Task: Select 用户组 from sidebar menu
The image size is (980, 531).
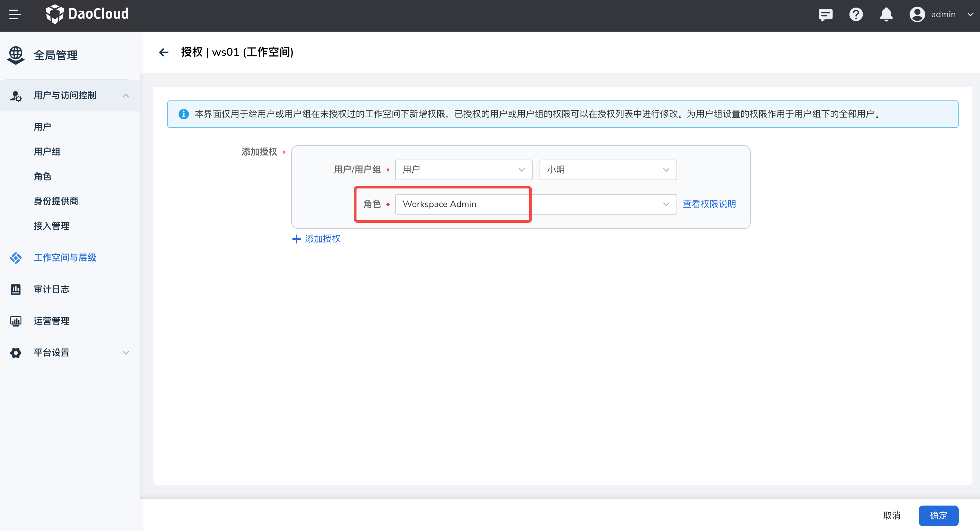Action: tap(47, 151)
